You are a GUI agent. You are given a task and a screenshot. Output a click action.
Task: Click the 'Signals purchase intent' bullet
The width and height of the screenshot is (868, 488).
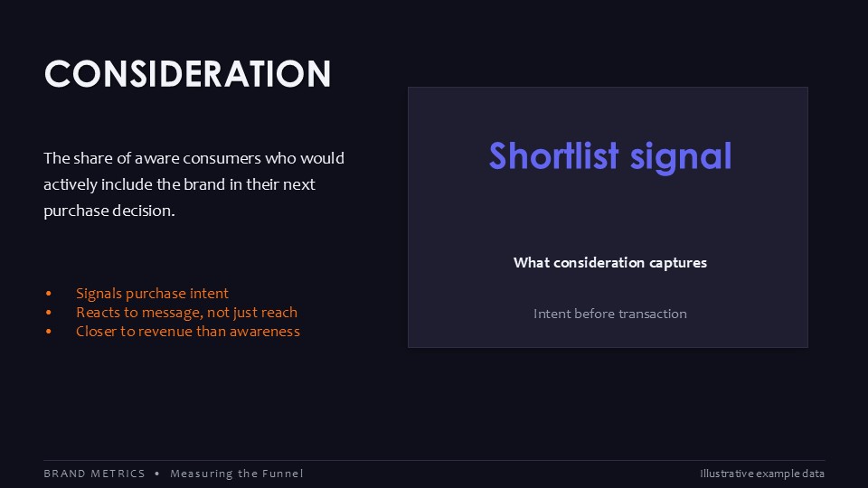coord(152,293)
